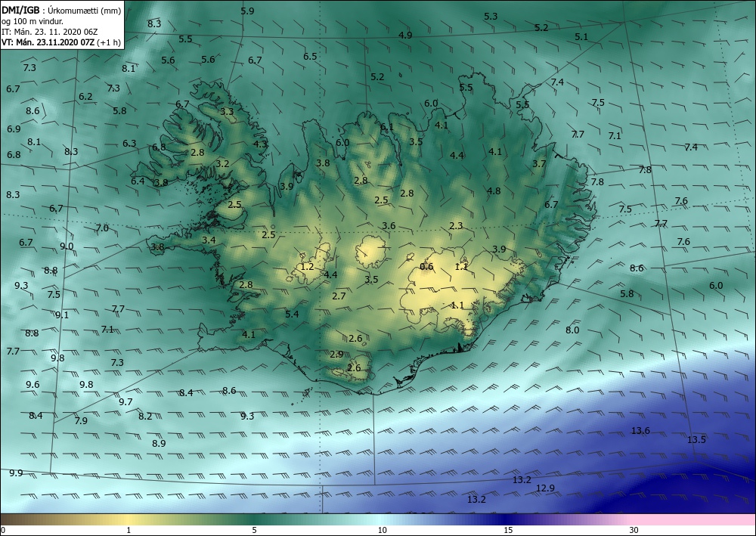This screenshot has width=756, height=536.
Task: Click the map value '3.4'
Action: [x=209, y=240]
